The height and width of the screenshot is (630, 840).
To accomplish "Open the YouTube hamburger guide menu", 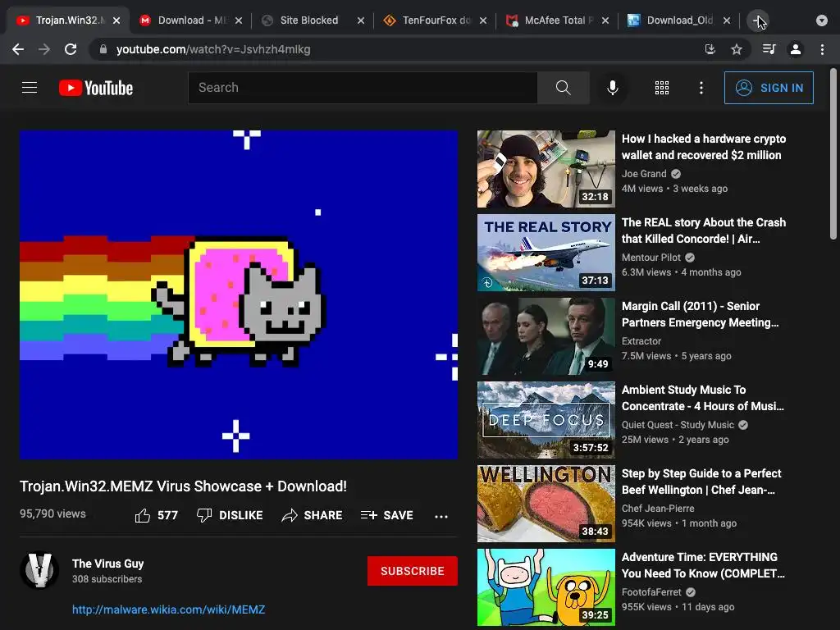I will [x=30, y=87].
